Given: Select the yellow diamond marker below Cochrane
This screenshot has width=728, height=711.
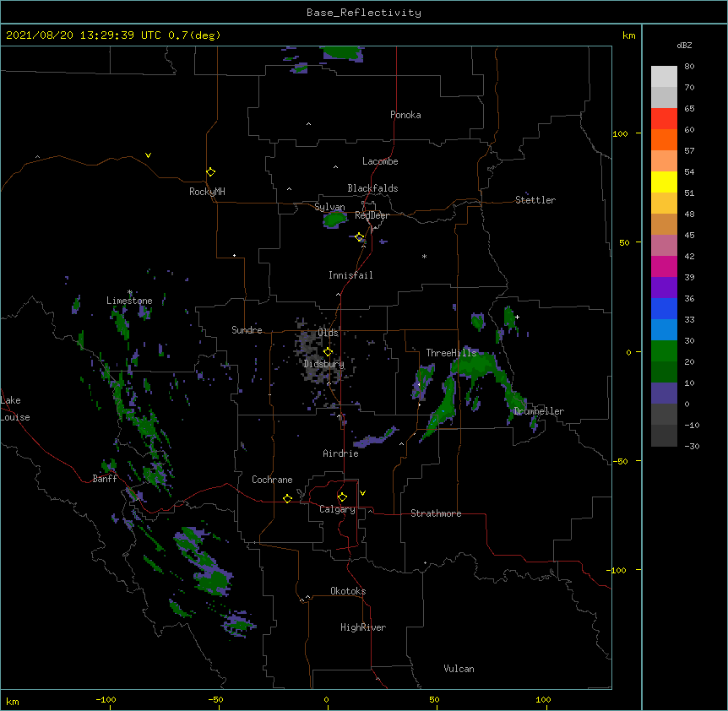Looking at the screenshot, I should [x=287, y=499].
